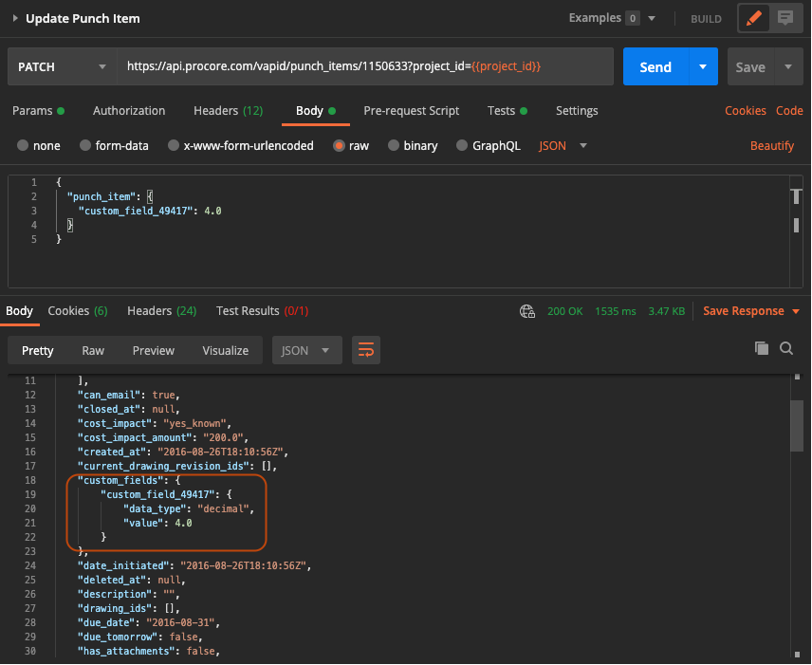The width and height of the screenshot is (812, 665).
Task: Switch response view to Preview
Action: [154, 351]
